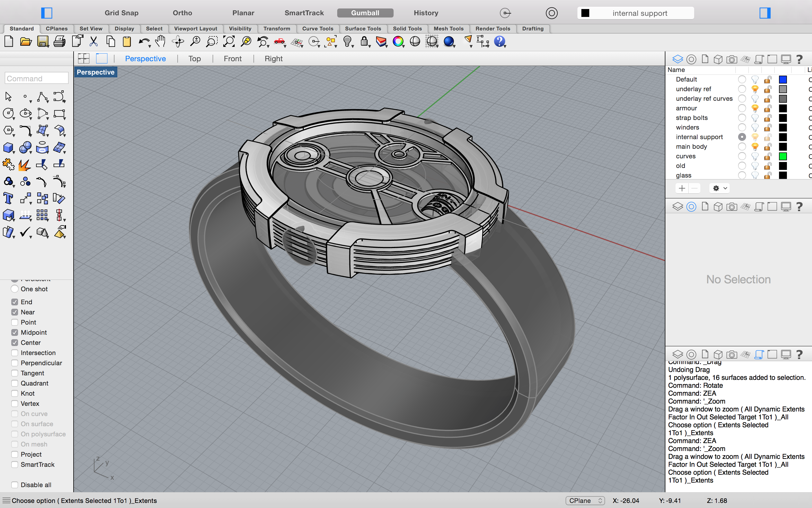
Task: Cut with scissors icon
Action: [94, 42]
